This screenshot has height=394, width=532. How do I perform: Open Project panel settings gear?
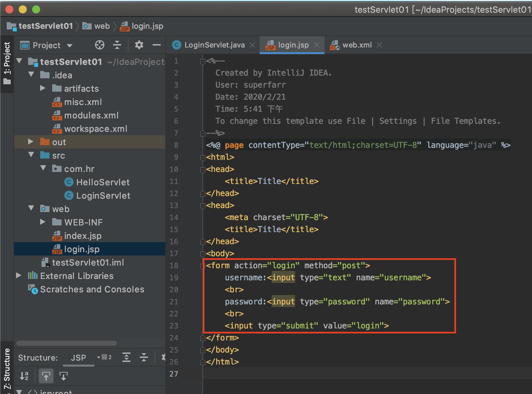pos(139,45)
